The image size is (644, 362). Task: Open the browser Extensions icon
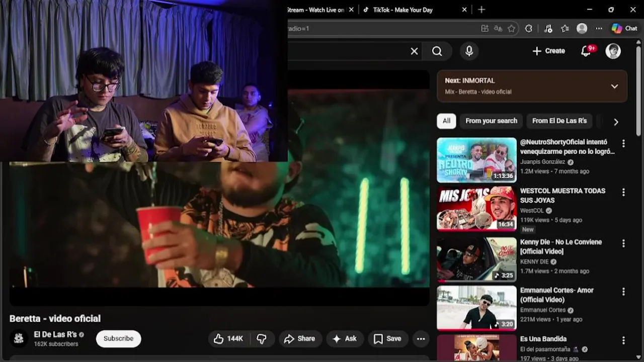click(x=528, y=29)
